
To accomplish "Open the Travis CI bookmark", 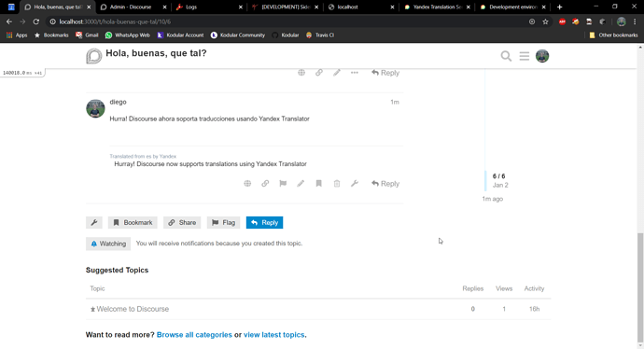I will [320, 35].
